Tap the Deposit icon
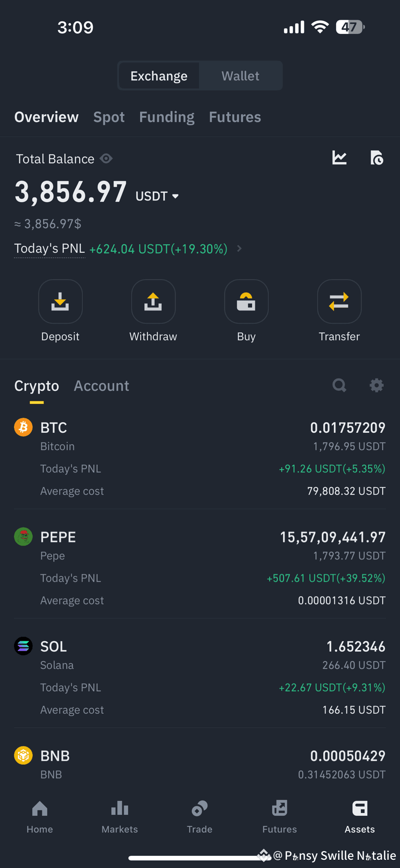This screenshot has height=868, width=400. coord(60,301)
